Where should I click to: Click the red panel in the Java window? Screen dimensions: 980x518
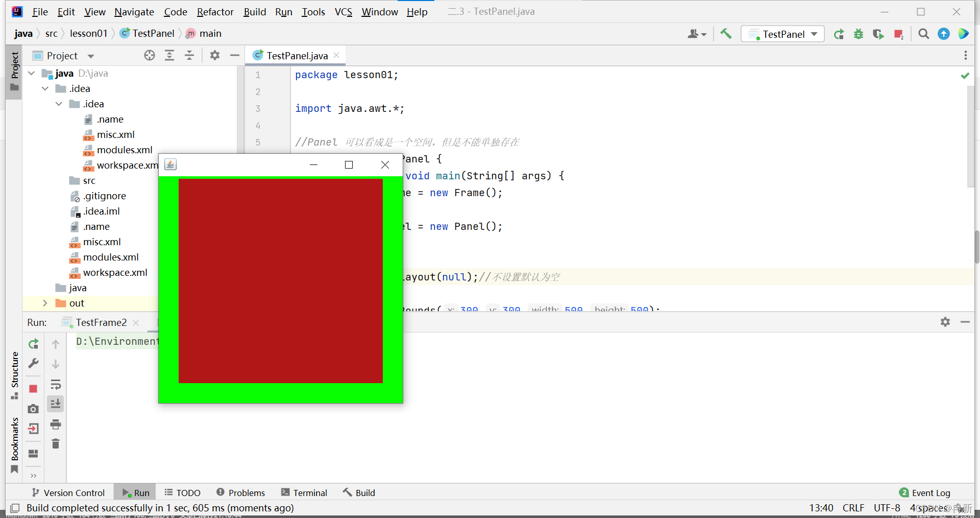pos(281,280)
